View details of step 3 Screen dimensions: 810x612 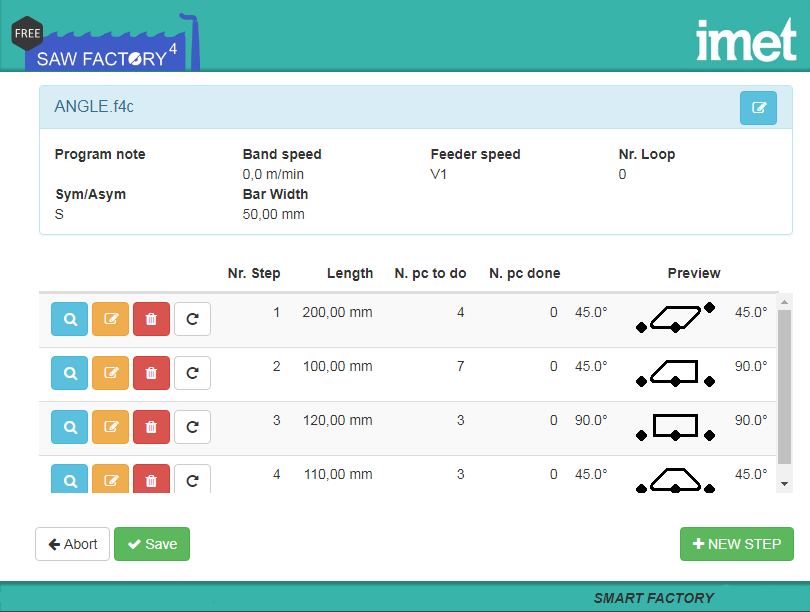[x=70, y=427]
